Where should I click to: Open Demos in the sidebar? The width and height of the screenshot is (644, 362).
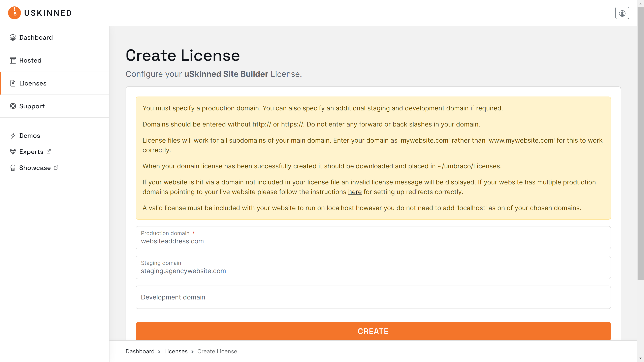tap(30, 136)
